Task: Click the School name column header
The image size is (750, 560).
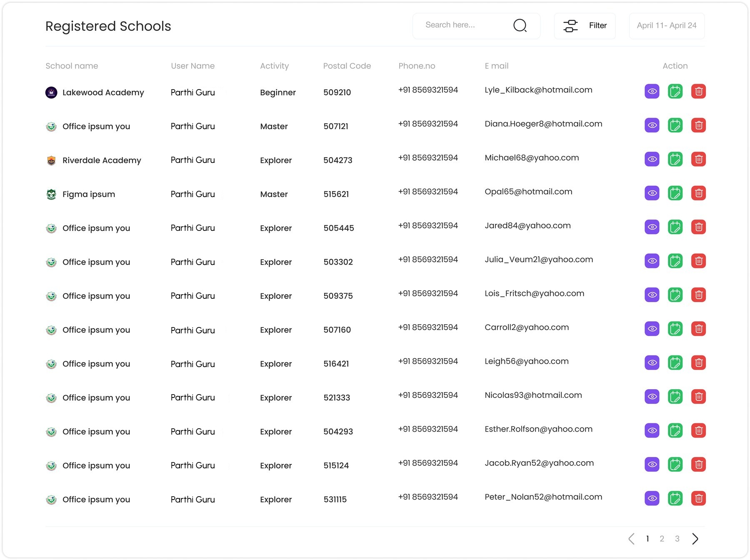Action: [x=72, y=66]
